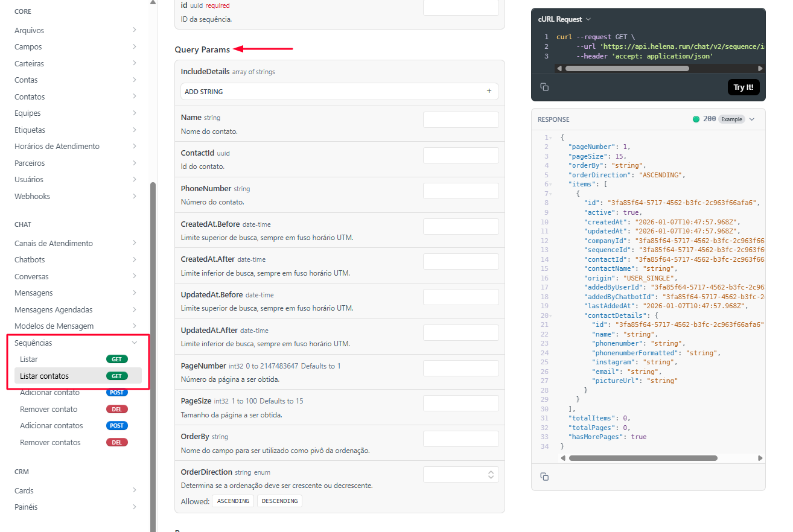Copy the cURL request code
This screenshot has height=532, width=793.
coord(544,87)
